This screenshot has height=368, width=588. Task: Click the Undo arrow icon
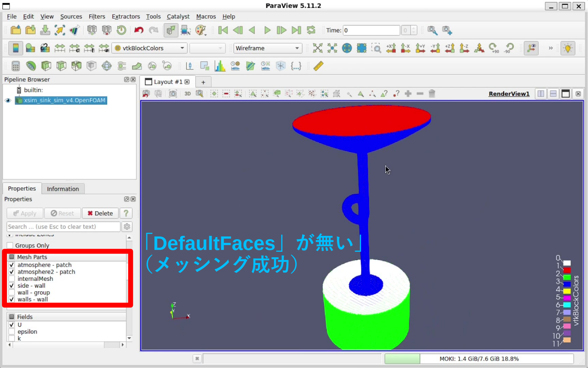pos(139,30)
